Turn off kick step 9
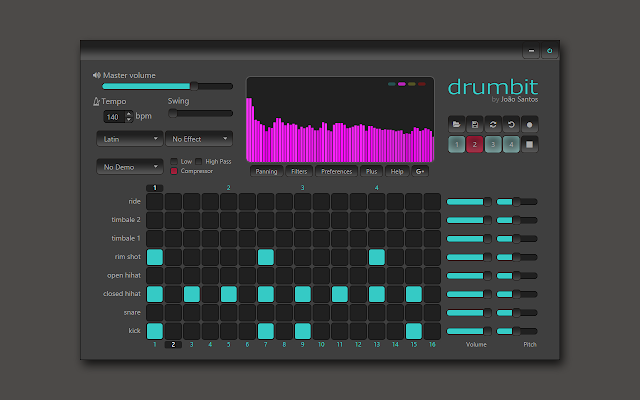The width and height of the screenshot is (640, 400). pos(303,331)
